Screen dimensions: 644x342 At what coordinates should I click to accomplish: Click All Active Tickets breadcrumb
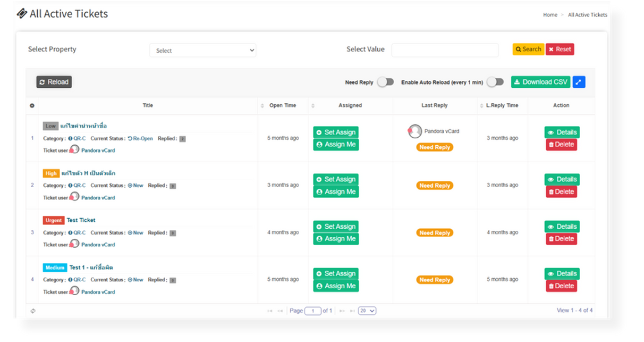588,15
